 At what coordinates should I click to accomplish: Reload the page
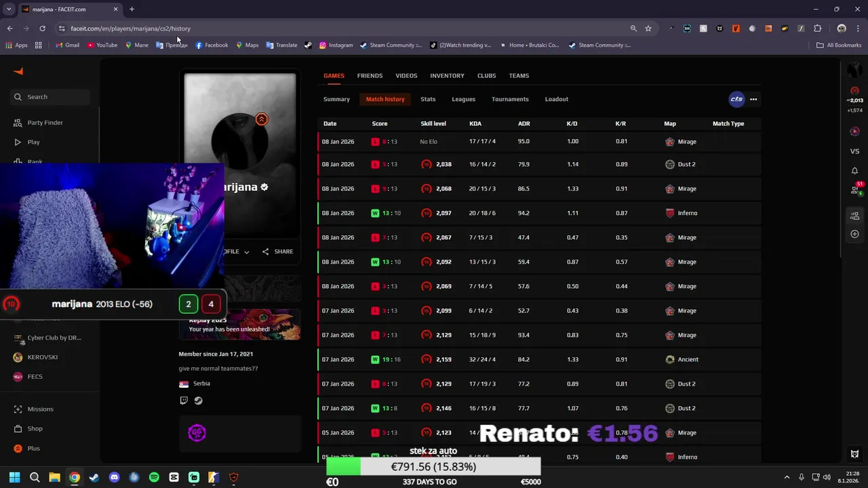(x=42, y=28)
